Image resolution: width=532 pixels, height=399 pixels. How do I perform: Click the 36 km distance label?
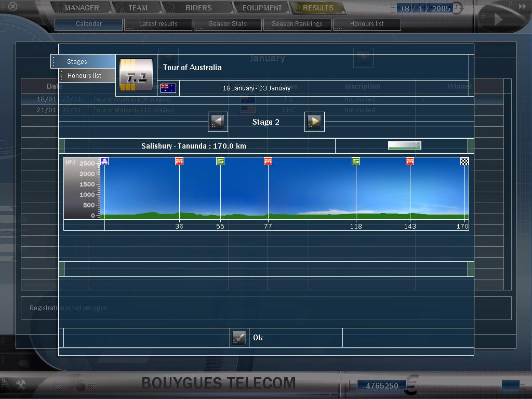pos(179,227)
